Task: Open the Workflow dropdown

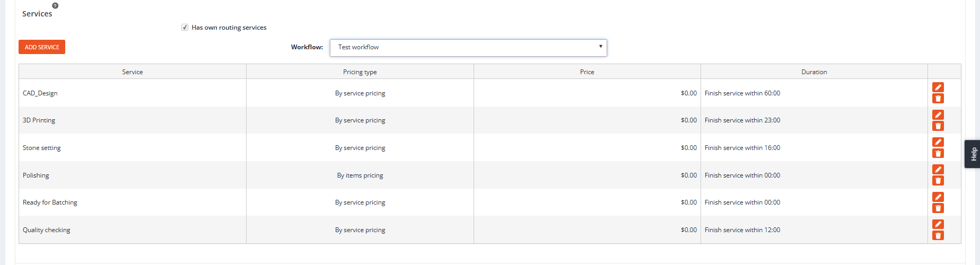Action: tap(468, 48)
